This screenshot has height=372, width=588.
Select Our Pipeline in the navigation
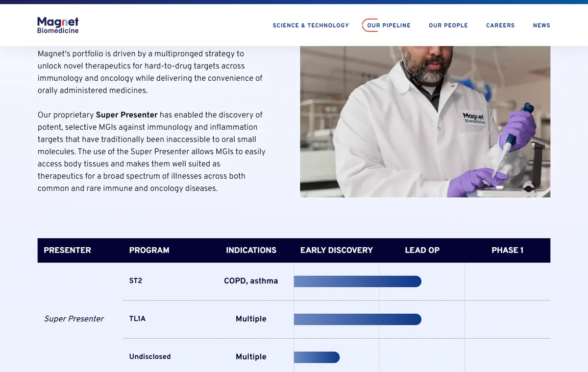tap(389, 25)
